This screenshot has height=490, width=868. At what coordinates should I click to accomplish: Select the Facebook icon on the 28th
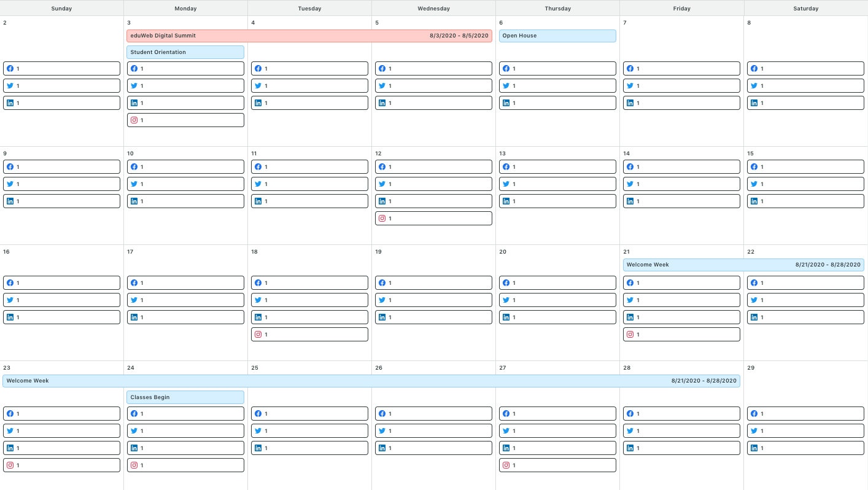tap(630, 414)
